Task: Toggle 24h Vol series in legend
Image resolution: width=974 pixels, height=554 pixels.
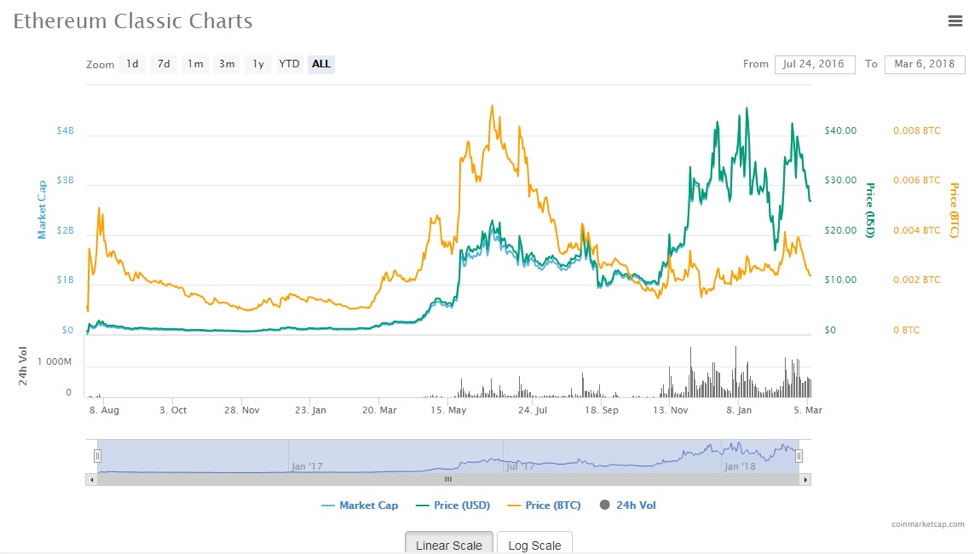Action: [x=627, y=505]
